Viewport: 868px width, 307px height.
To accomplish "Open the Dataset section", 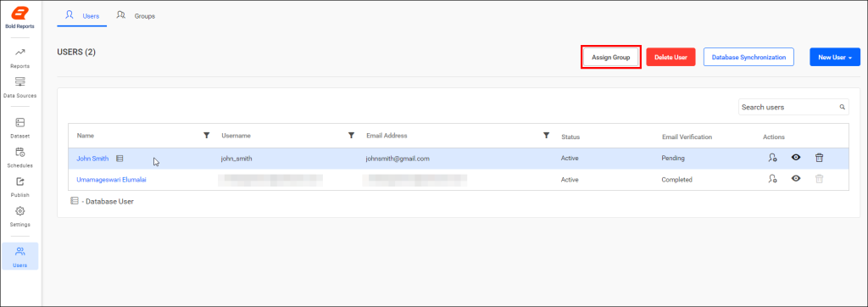I will [20, 128].
